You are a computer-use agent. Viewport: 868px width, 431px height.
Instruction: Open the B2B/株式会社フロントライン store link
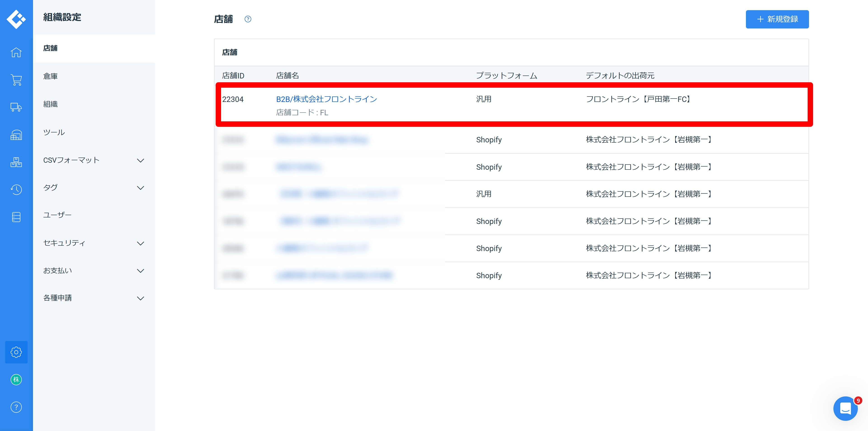pos(326,99)
